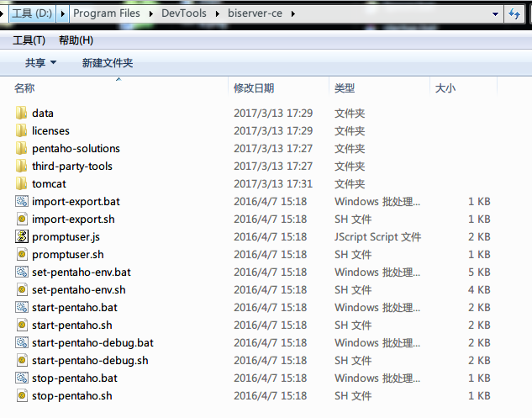This screenshot has height=418, width=532.
Task: Select set-pentaho-env.sh file name
Action: pyautogui.click(x=79, y=289)
